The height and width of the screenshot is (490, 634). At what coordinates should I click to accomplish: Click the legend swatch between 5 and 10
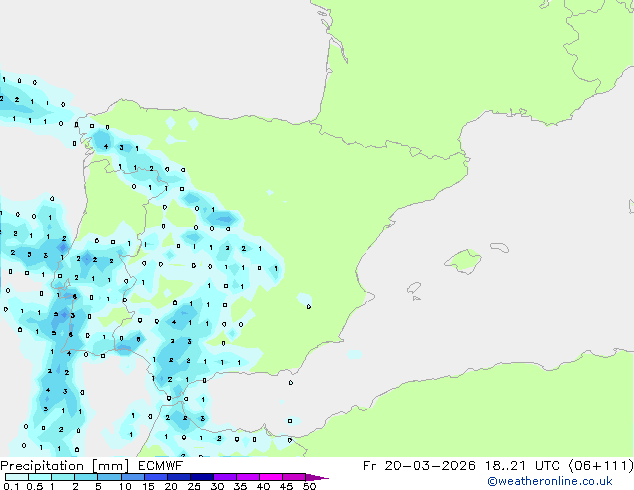tap(109, 477)
